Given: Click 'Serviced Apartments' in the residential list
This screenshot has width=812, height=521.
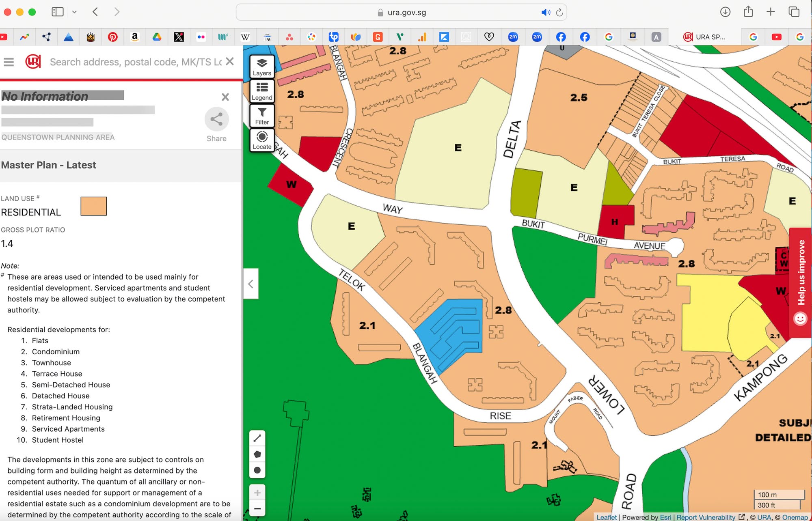Looking at the screenshot, I should [x=68, y=429].
